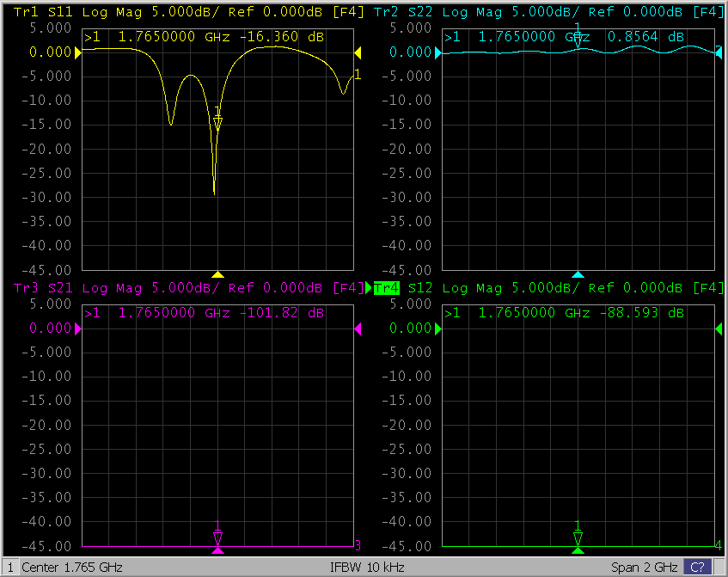The width and height of the screenshot is (728, 577).
Task: Click the green reference level arrow on S12
Action: coord(438,328)
